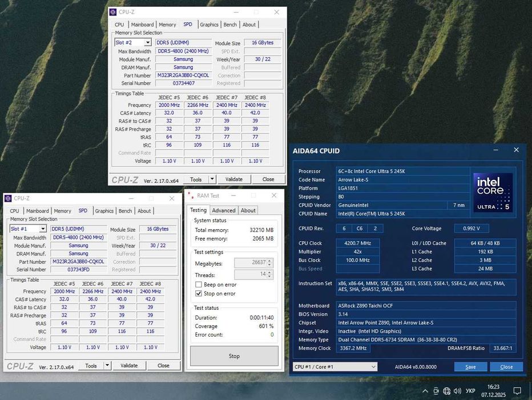The width and height of the screenshot is (532, 400).
Task: Select serial number 03734407 in upper CPU-Z
Action: tap(183, 83)
